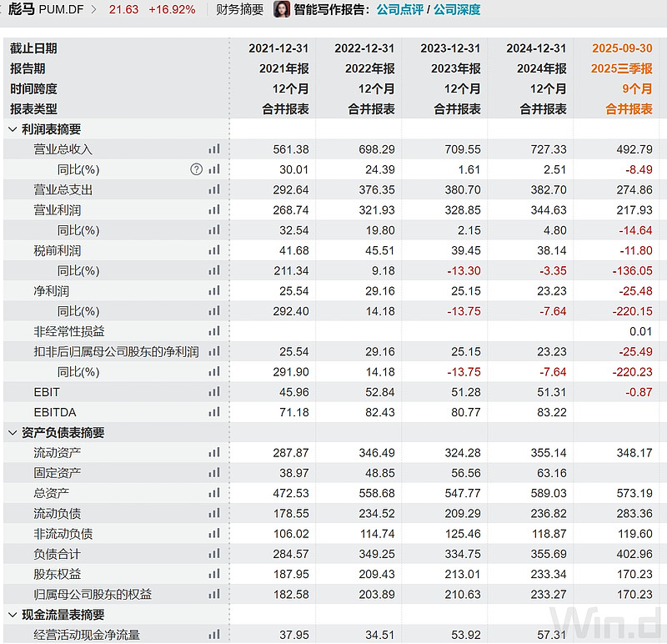The height and width of the screenshot is (644, 667).
Task: Click value 0.01 in 非经常性损益 row
Action: click(x=640, y=331)
